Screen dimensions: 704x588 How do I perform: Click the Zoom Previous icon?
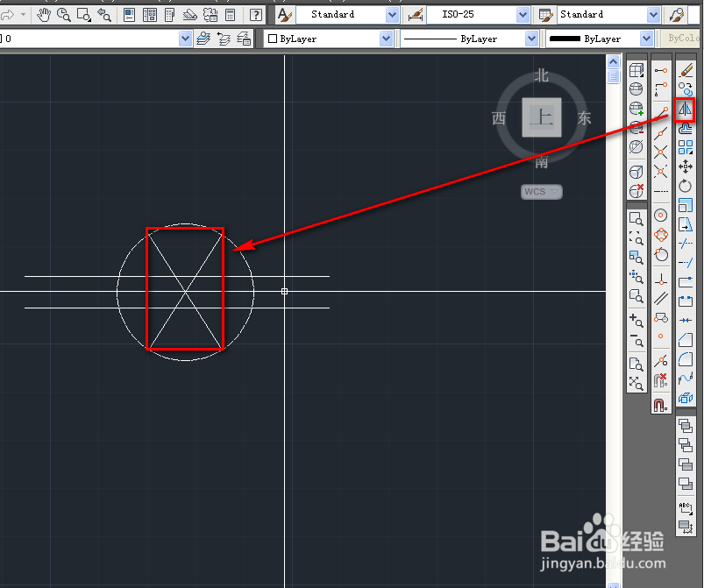[104, 15]
